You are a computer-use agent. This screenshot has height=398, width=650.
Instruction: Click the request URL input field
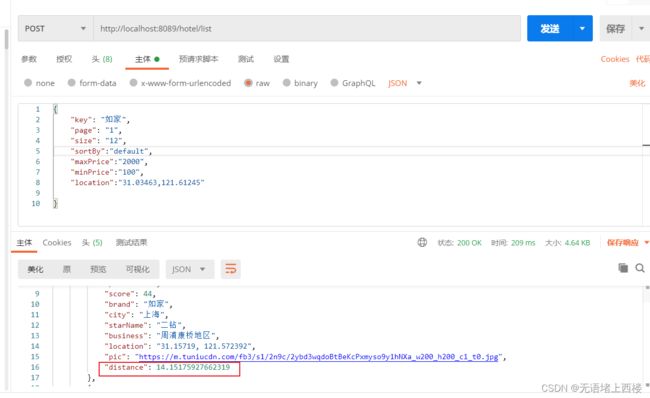[x=307, y=29]
